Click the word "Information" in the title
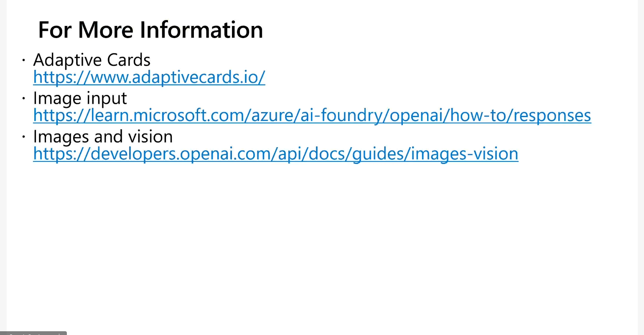 click(201, 30)
